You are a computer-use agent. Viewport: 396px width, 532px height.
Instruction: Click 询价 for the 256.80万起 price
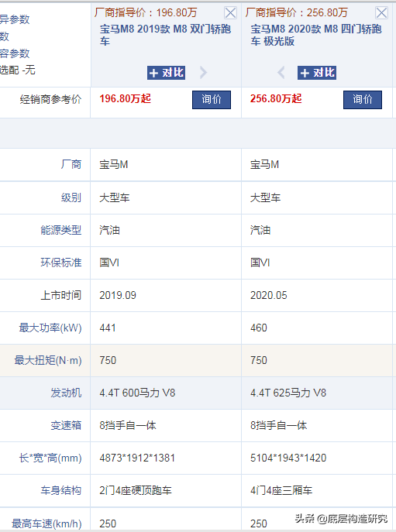363,99
